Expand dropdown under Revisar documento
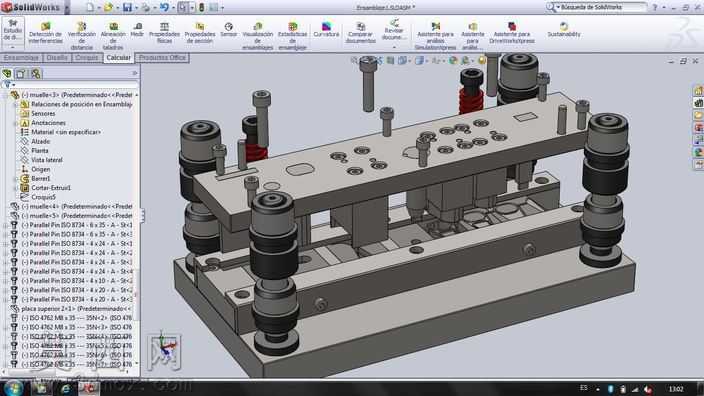This screenshot has height=396, width=704. [x=394, y=47]
